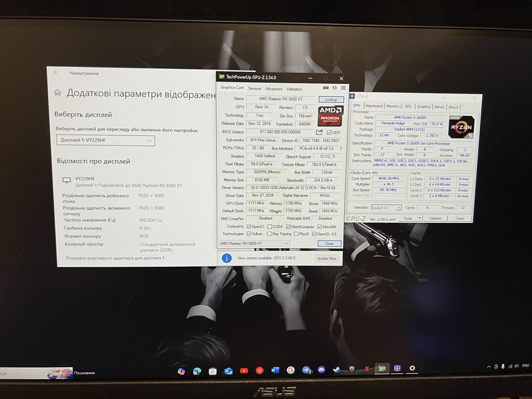
Task: Open Steam from the taskbar
Action: (x=336, y=370)
